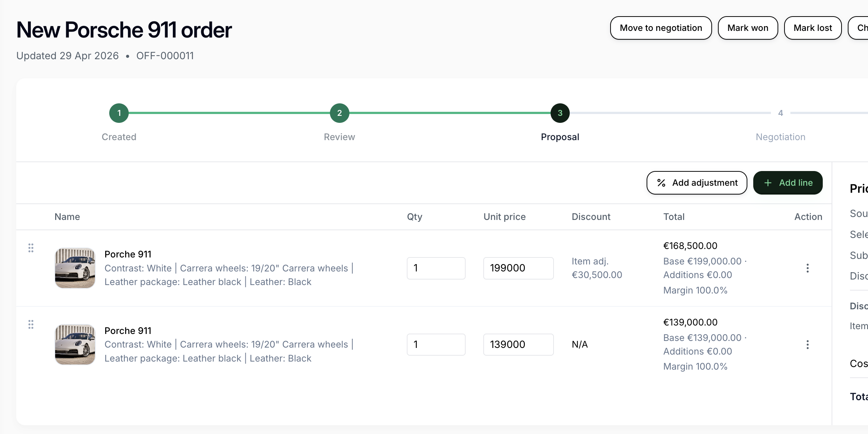868x434 pixels.
Task: Click the plus icon in Add line
Action: [768, 183]
